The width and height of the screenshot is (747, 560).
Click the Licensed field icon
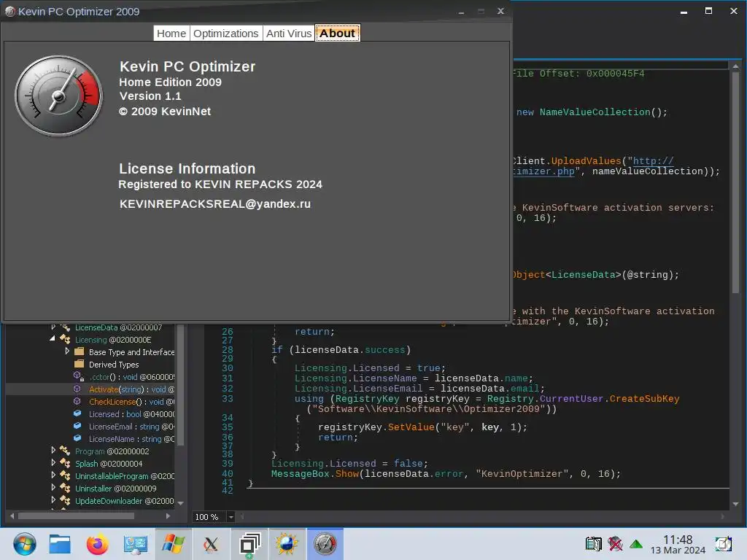77,413
